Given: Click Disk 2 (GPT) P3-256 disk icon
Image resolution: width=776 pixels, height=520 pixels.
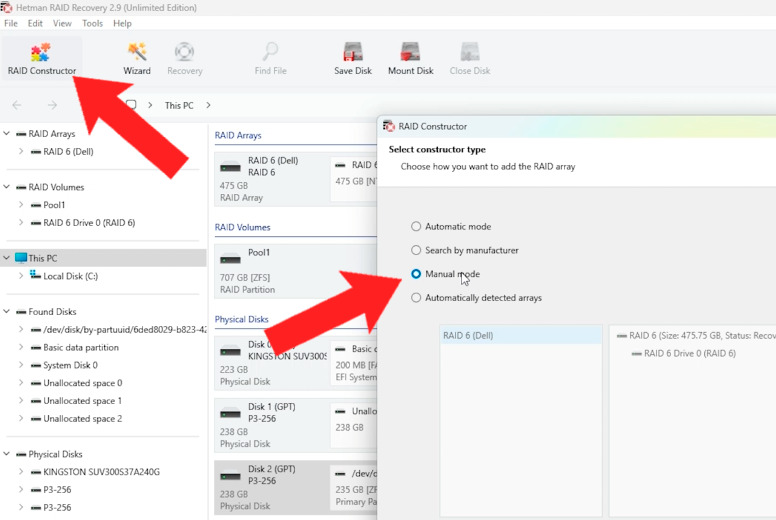Looking at the screenshot, I should (230, 475).
